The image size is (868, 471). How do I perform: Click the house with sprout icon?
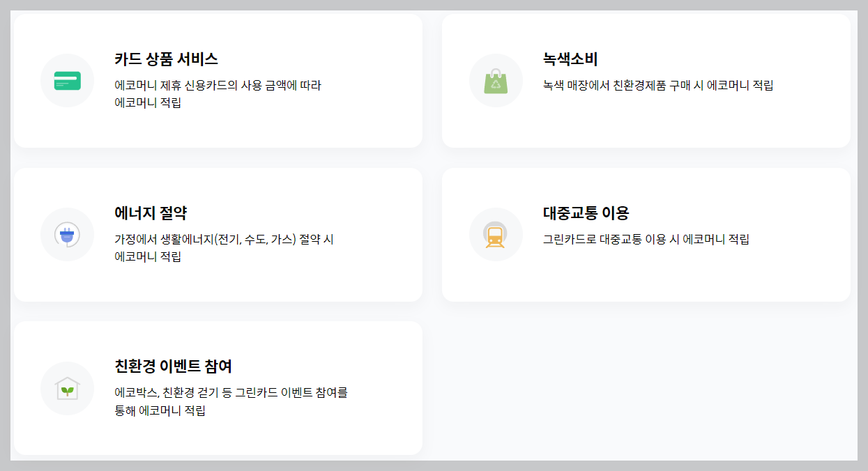point(67,388)
